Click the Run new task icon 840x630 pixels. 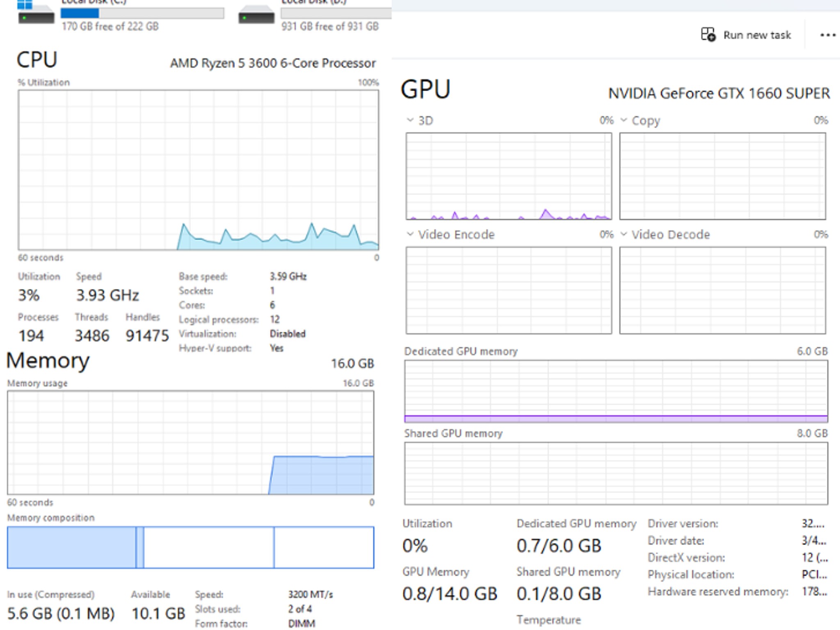708,34
